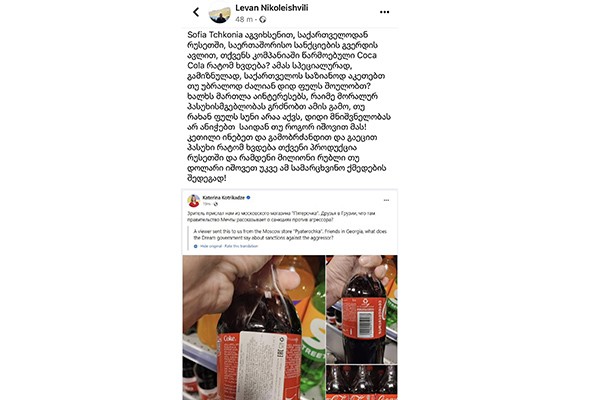Image resolution: width=600 pixels, height=400 pixels.
Task: Open Katerina Kotrikadze's avatar
Action: (194, 201)
